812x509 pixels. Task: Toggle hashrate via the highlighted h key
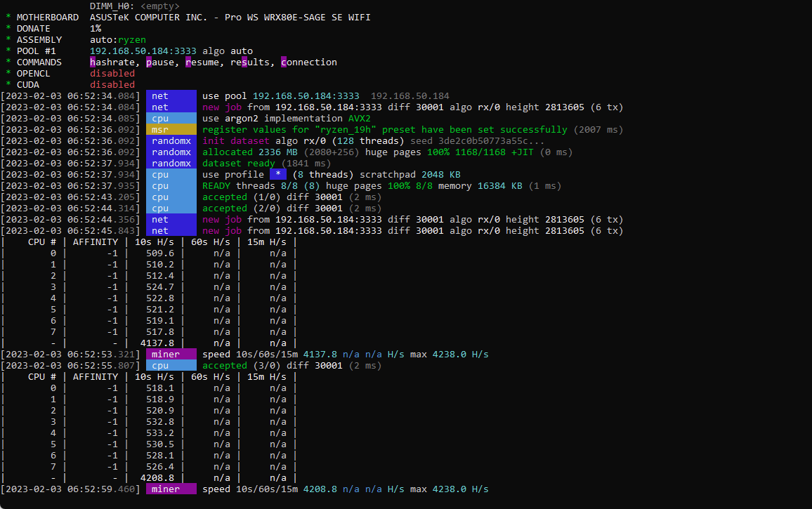(x=91, y=62)
